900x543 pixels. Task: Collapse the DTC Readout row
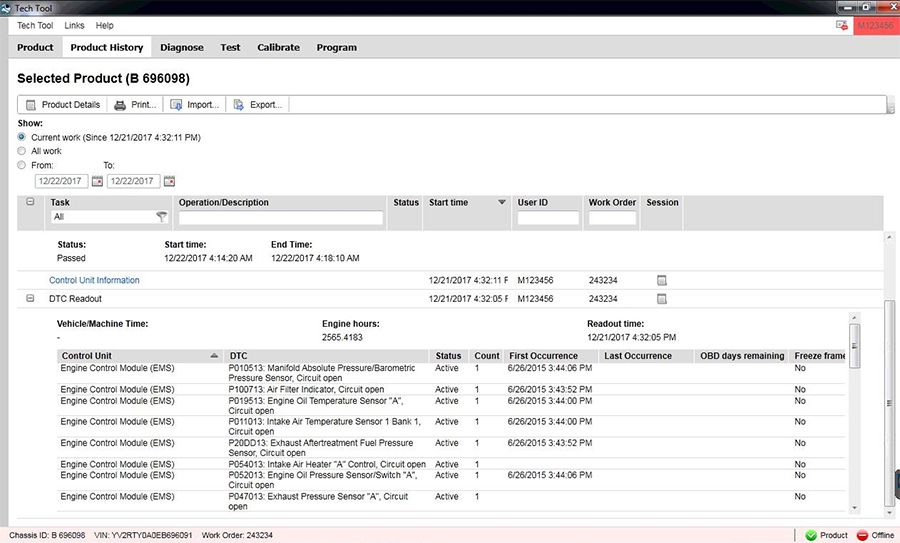point(30,299)
